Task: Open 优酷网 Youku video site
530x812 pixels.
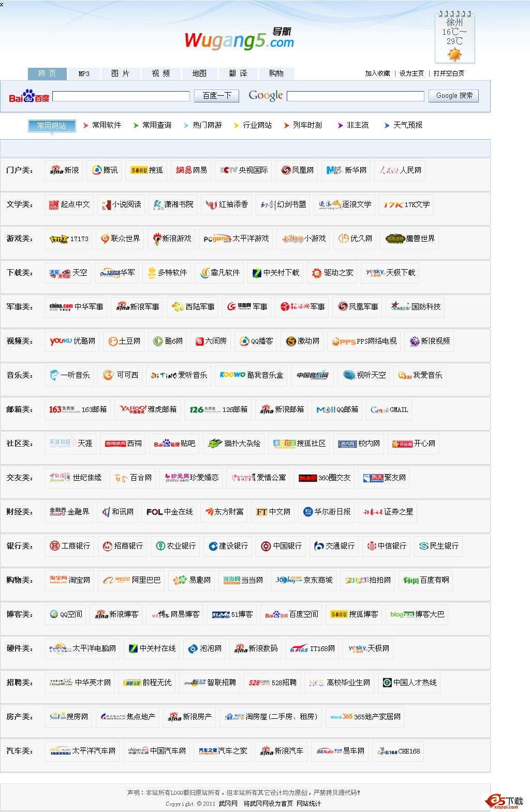Action: tap(72, 341)
